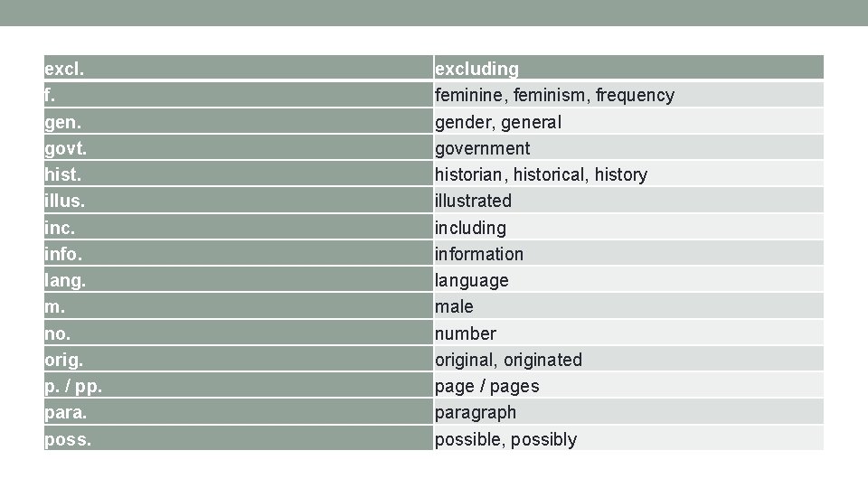The image size is (868, 488).
Task: Click 'original, originated' definition text
Action: point(508,360)
